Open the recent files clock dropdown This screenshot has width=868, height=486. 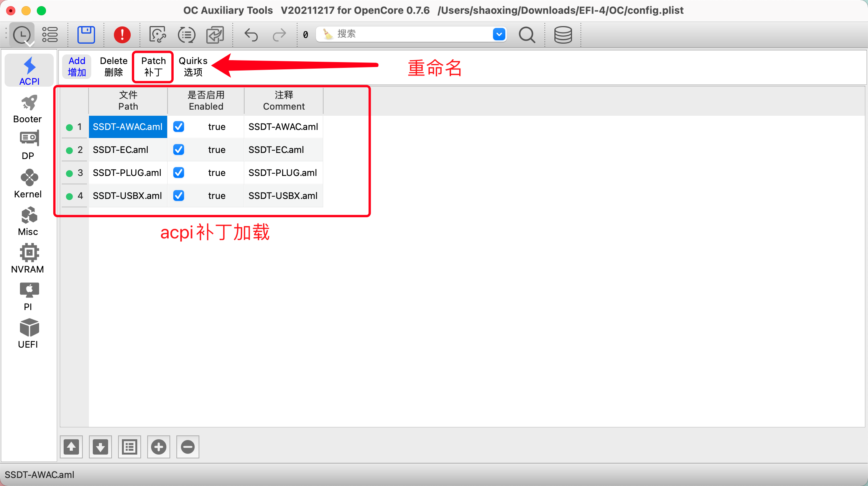click(x=22, y=35)
